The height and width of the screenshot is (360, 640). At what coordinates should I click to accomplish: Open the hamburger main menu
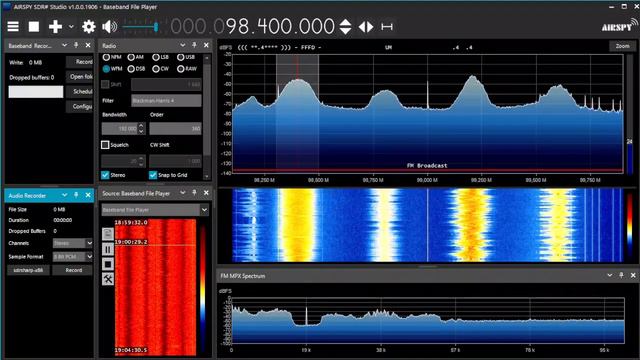coord(13,27)
